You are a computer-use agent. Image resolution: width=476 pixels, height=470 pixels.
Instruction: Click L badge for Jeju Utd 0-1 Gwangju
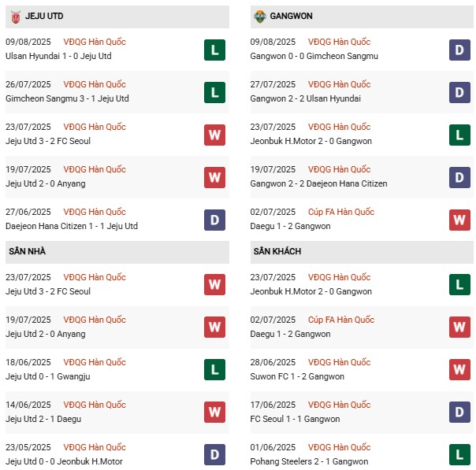point(214,370)
